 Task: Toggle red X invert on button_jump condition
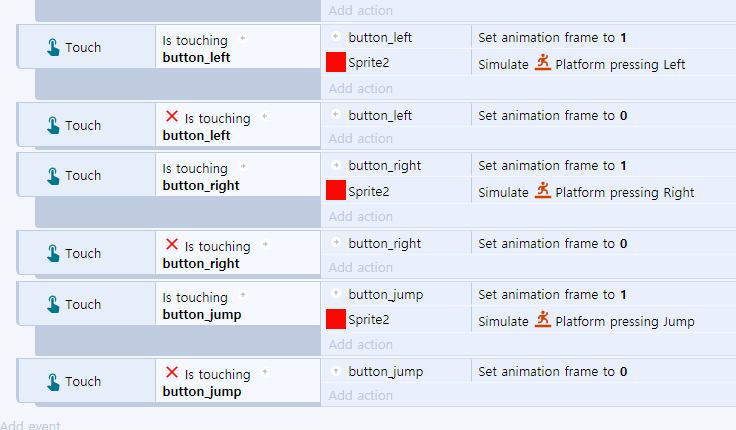[172, 373]
